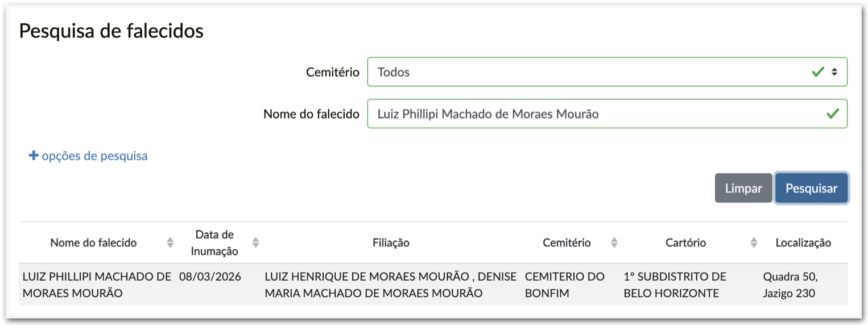
Task: Click the Quadra 50, Jazigo 230 cell
Action: tap(790, 285)
